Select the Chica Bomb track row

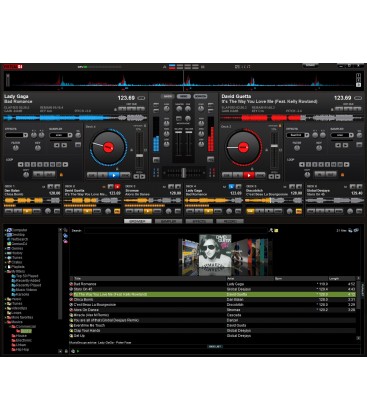pos(213,300)
